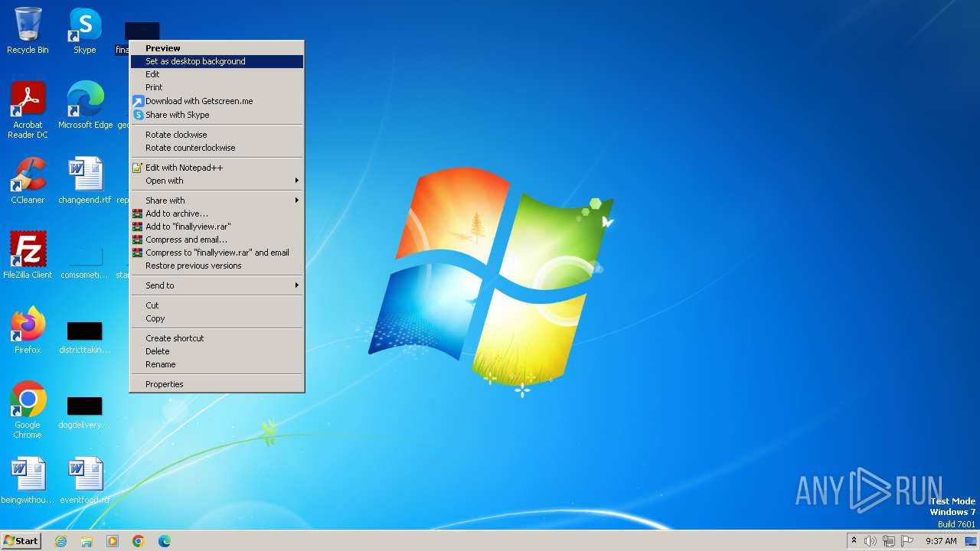
Task: Launch Internet Explorer from the taskbar
Action: 60,541
